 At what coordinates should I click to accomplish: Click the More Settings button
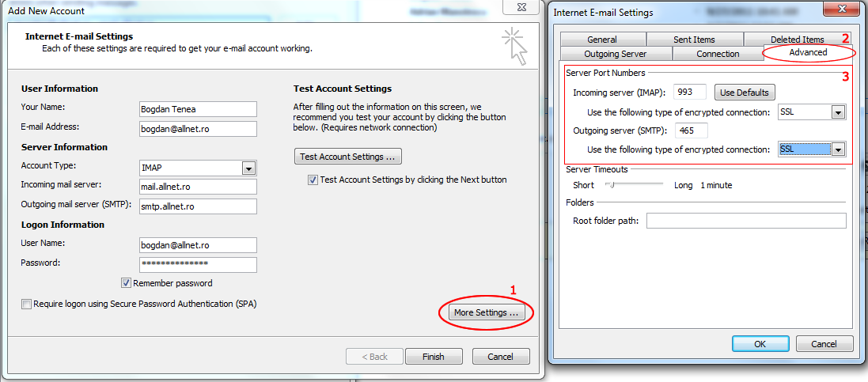(486, 313)
